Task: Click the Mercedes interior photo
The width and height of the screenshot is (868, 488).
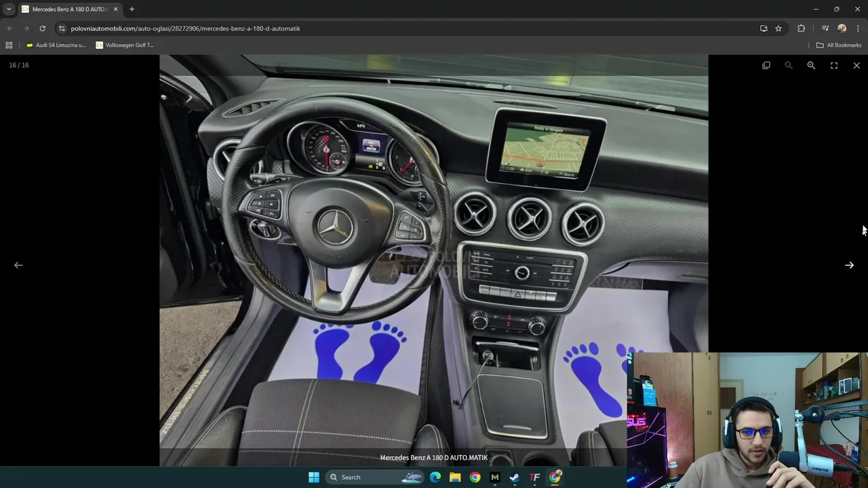Action: pos(434,260)
